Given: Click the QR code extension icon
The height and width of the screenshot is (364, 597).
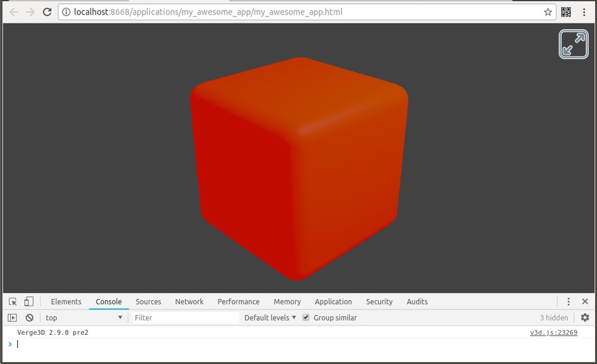Looking at the screenshot, I should point(566,12).
